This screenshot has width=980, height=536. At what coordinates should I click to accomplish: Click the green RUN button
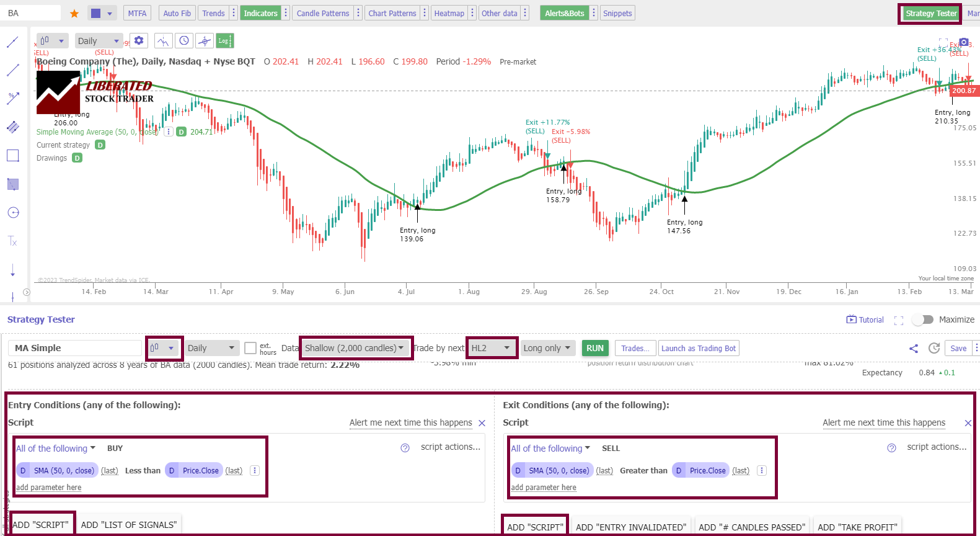(x=595, y=348)
